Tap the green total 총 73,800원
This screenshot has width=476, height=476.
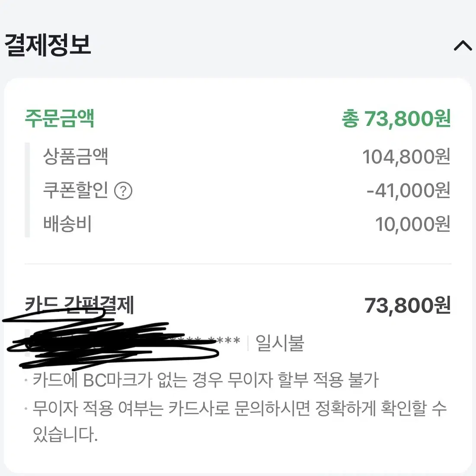(396, 118)
